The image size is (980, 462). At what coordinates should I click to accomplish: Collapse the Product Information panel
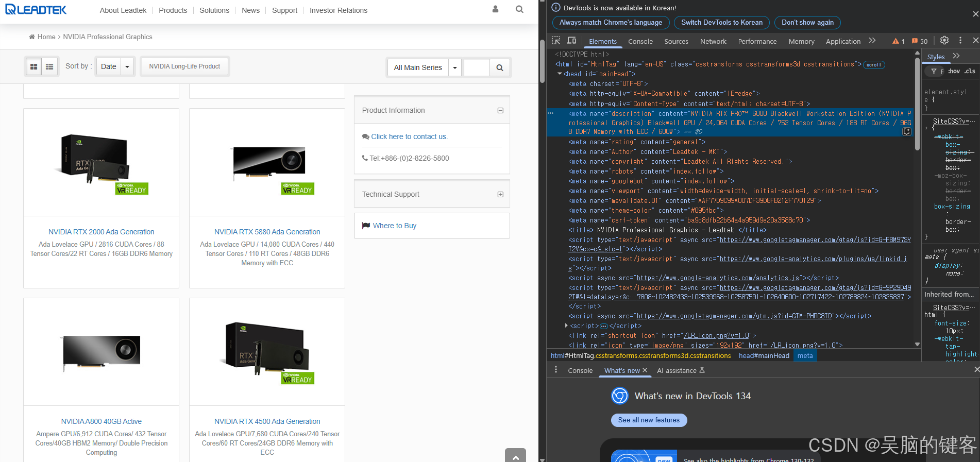point(500,110)
